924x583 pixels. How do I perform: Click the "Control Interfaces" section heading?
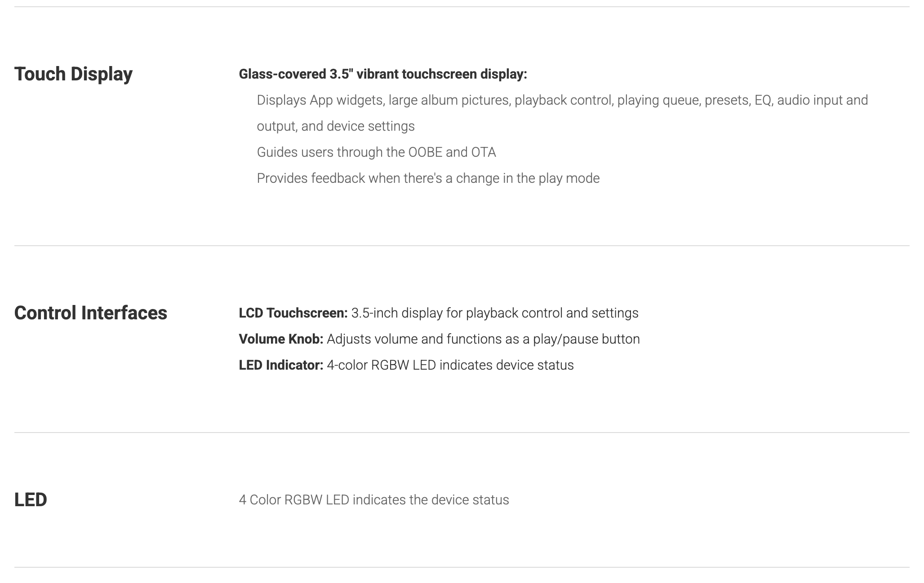pyautogui.click(x=90, y=313)
